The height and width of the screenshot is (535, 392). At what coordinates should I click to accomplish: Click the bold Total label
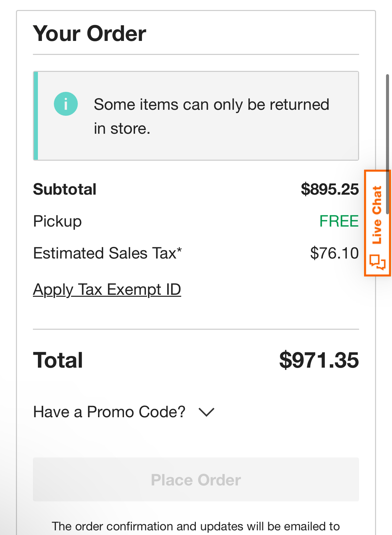(58, 360)
